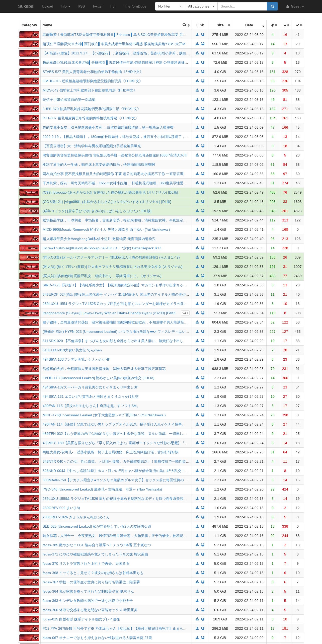The image size is (322, 644).
Task: Download torrent for ScrewThisNoise BetterRepack R12 row
Action: [x=197, y=248]
